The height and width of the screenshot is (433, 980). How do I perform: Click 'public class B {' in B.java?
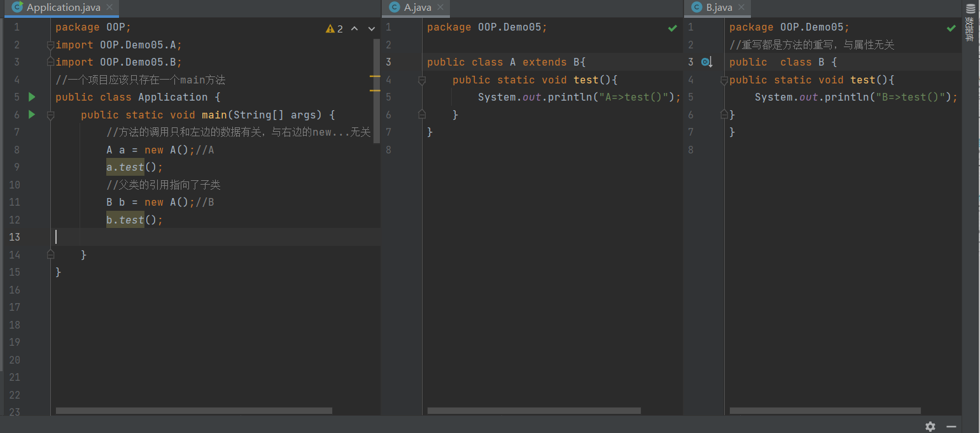tap(783, 62)
